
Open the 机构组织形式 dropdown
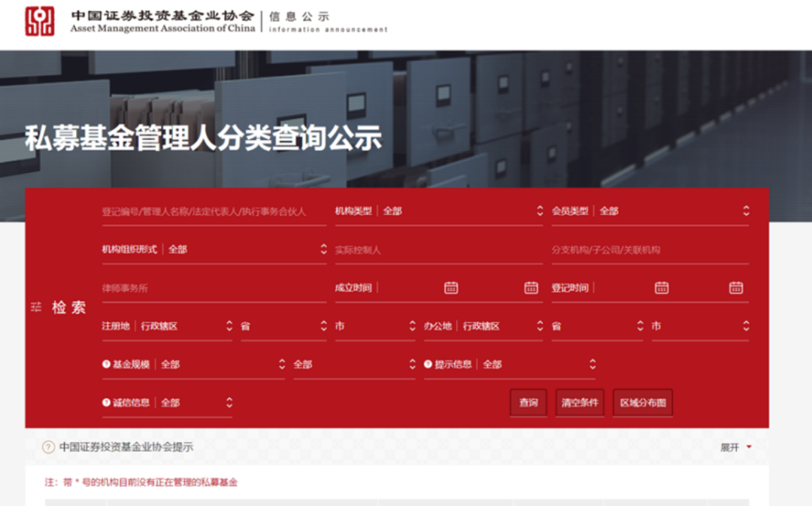coord(214,250)
